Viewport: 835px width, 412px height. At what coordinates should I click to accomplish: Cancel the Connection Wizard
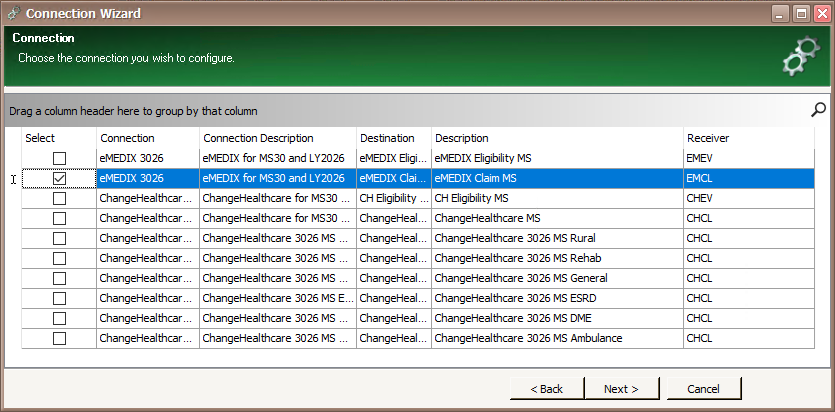pos(703,389)
